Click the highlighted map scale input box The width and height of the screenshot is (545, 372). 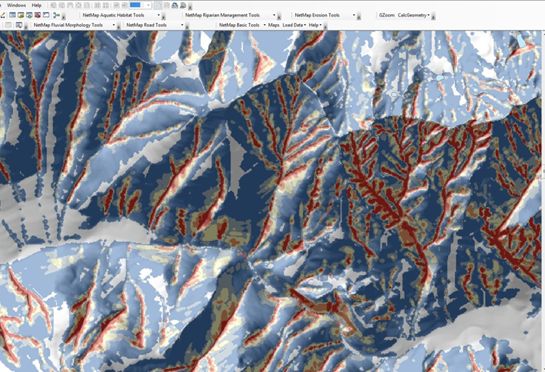point(135,5)
